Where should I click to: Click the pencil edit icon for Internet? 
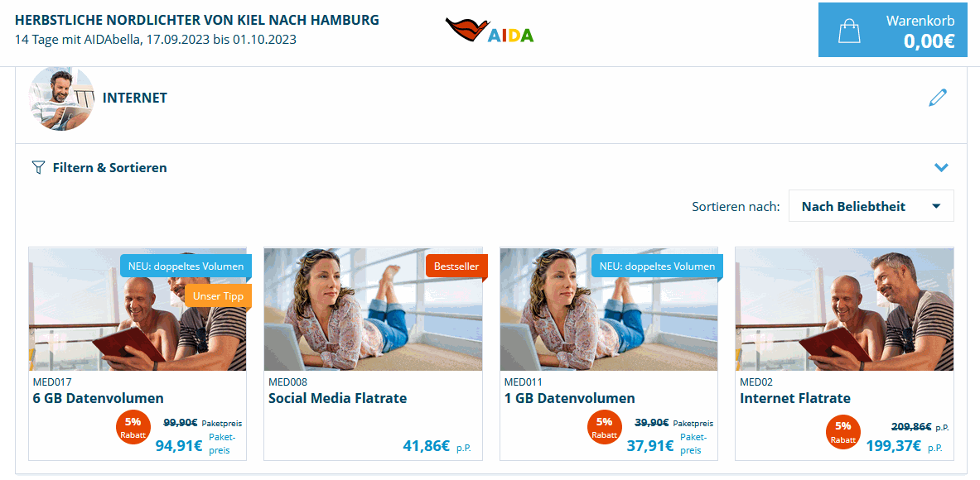click(938, 98)
